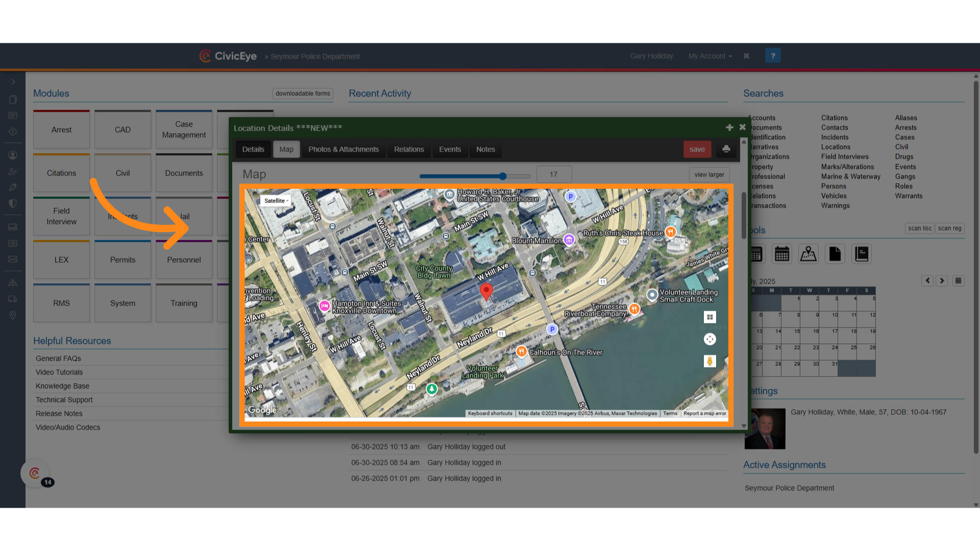Image resolution: width=980 pixels, height=551 pixels.
Task: Click the envelope icon in sidebar
Action: pos(13,260)
